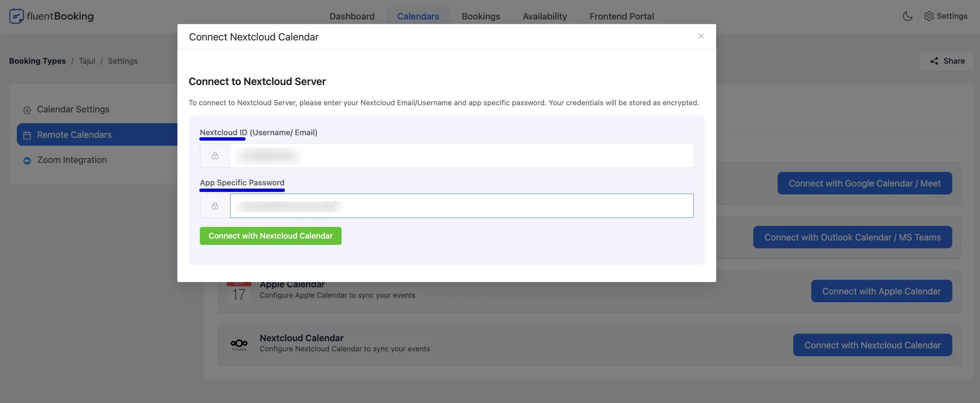Open Settings text link in header

952,16
